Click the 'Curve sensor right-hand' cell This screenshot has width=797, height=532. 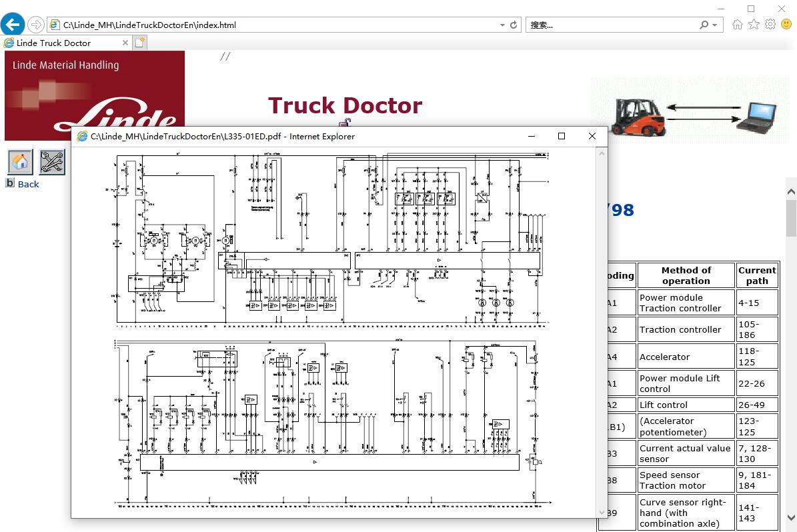coord(686,513)
